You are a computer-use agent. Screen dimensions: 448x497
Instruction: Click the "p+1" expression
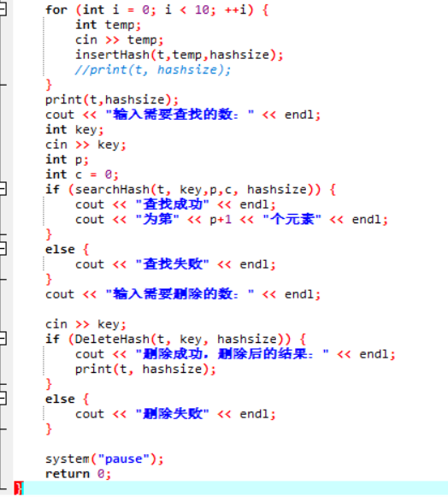pos(221,220)
